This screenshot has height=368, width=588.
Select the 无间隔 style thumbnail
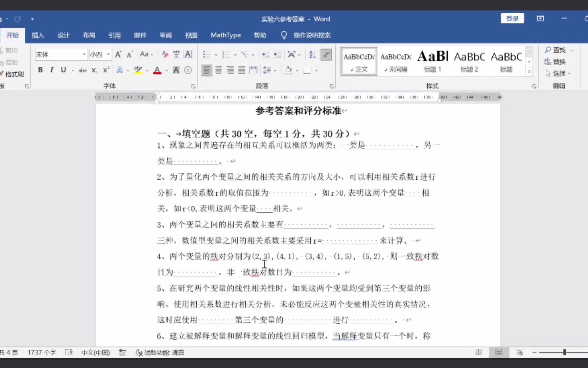[396, 61]
